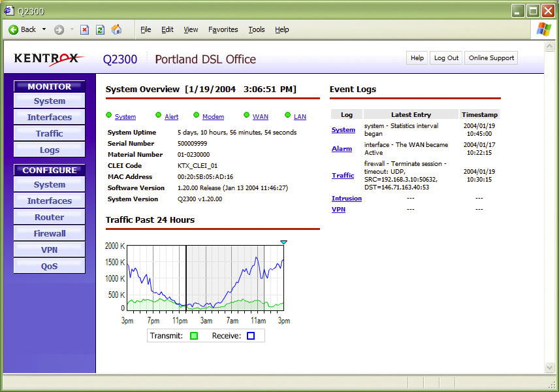
Task: Click the Latest Entry column header
Action: tap(411, 114)
